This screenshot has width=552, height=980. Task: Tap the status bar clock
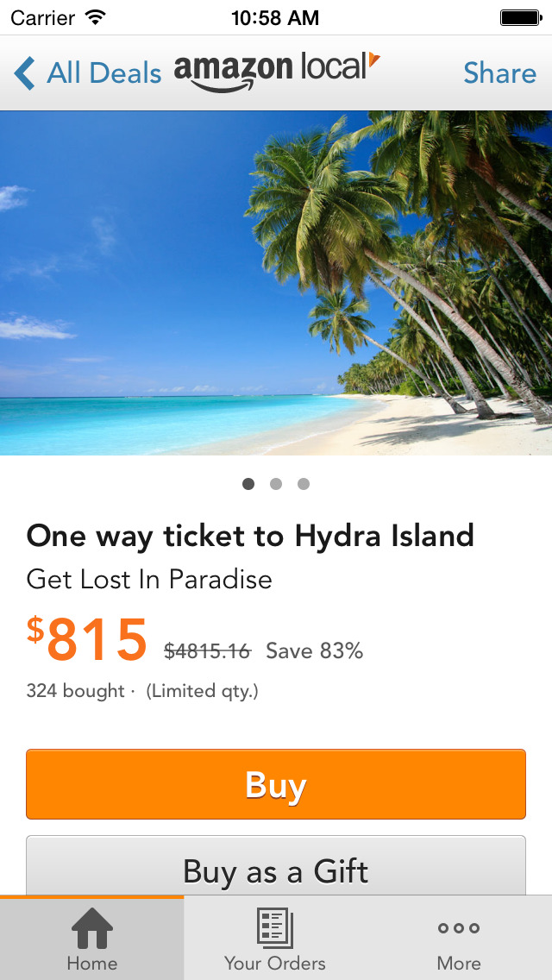tap(275, 17)
